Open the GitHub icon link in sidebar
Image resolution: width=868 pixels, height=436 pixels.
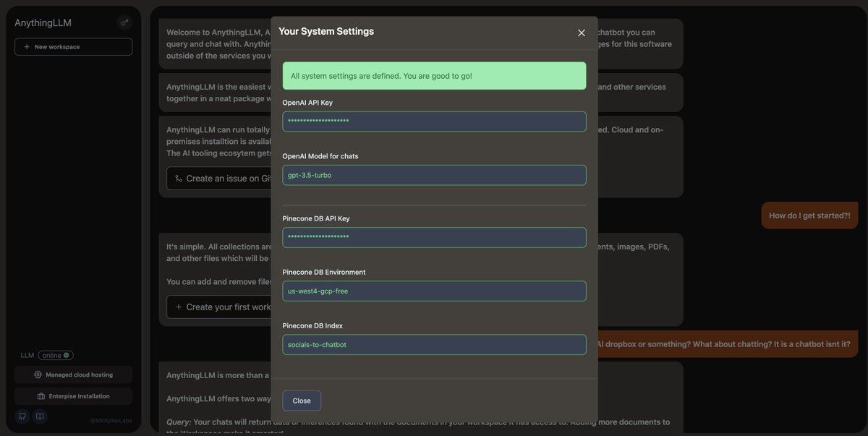22,416
